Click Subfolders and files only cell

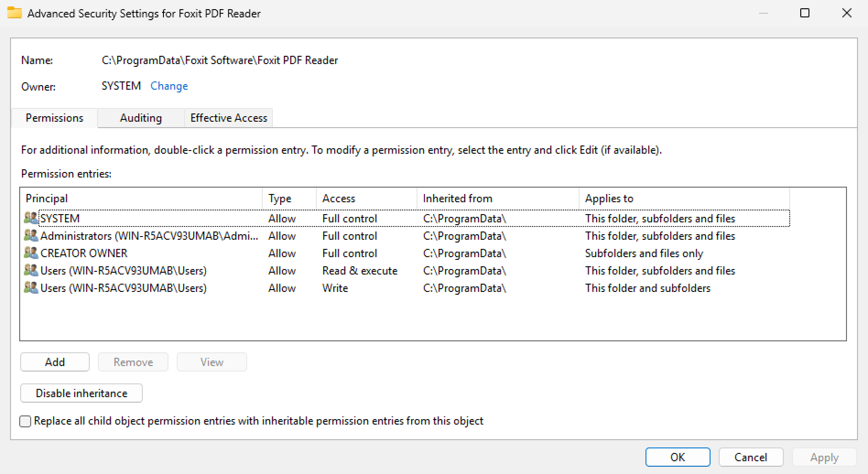644,253
